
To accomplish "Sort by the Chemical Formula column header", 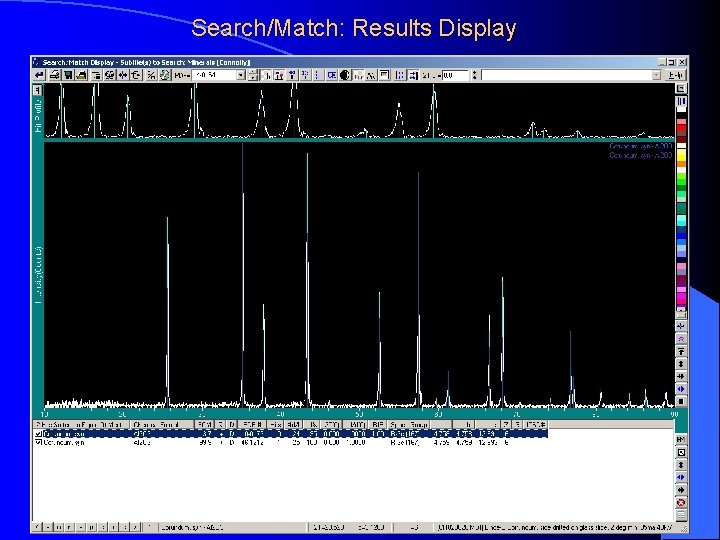I will click(x=162, y=425).
